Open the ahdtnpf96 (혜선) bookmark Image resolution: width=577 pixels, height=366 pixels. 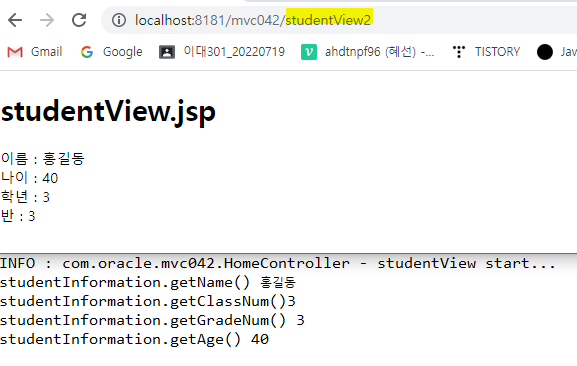pos(368,52)
